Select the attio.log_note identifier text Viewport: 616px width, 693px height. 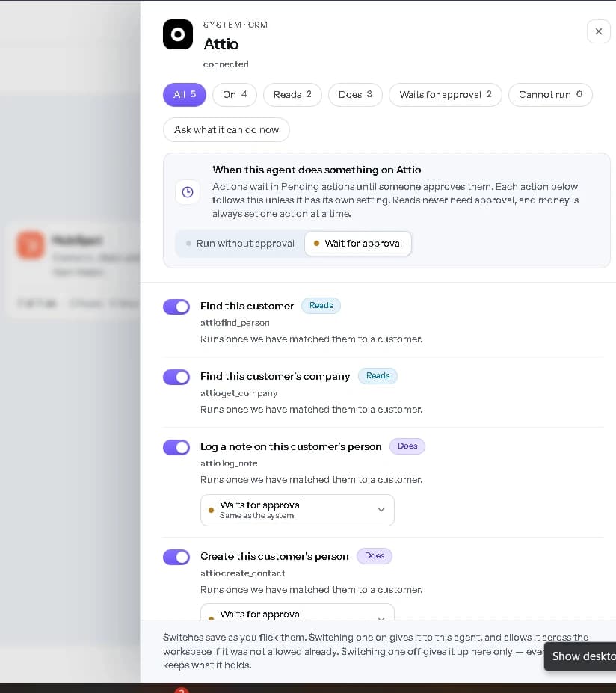[x=229, y=463]
